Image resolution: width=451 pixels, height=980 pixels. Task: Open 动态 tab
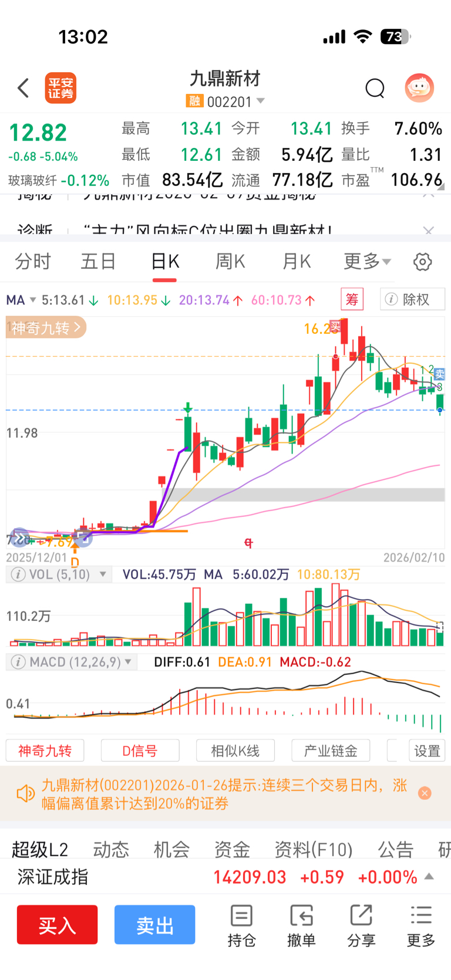tap(111, 849)
